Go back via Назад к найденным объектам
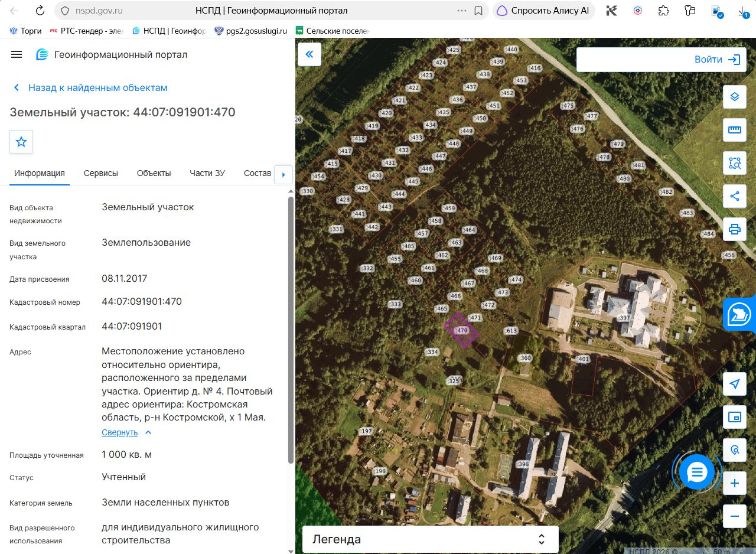756x554 pixels. coord(90,87)
